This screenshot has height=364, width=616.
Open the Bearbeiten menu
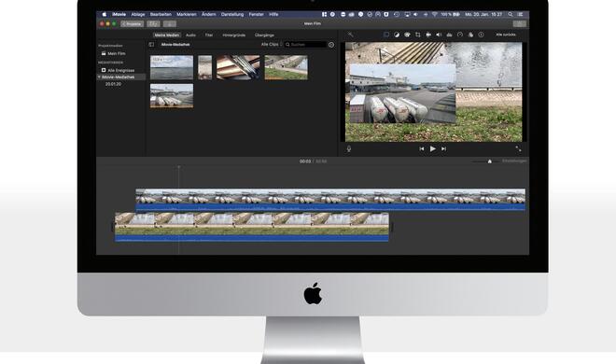[161, 14]
